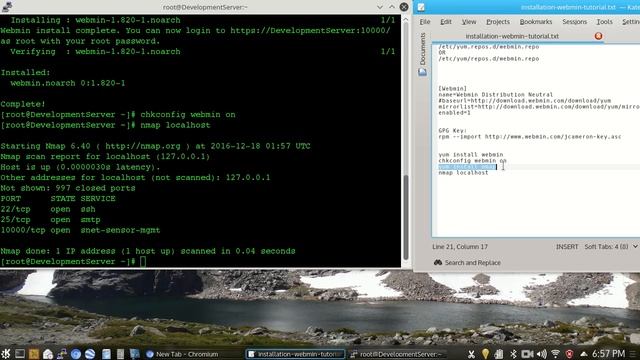
Task: Click the terminal prompt cursor
Action: (x=143, y=262)
